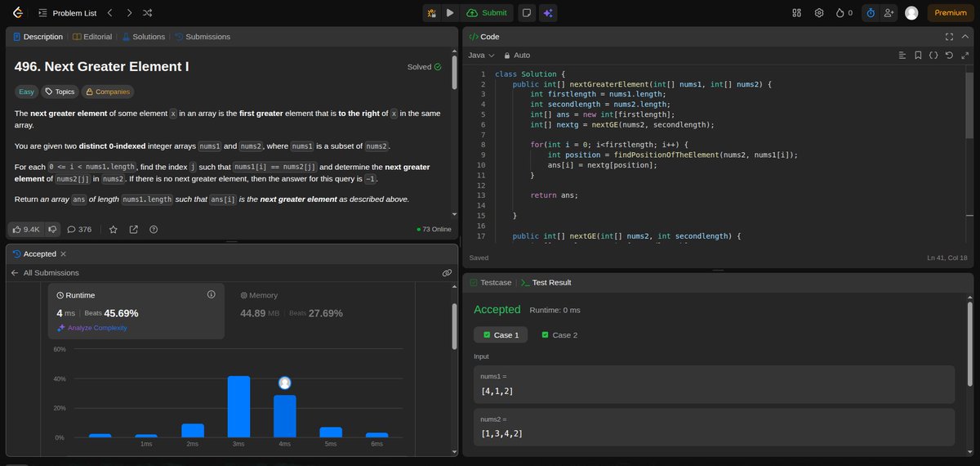Viewport: 980px width, 466px height.
Task: Switch to the Editorial tab
Action: [92, 37]
